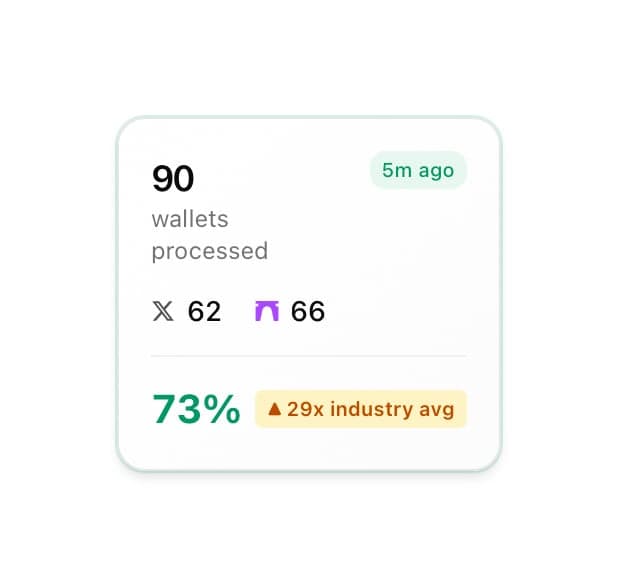Select the "90" wallets count

point(173,179)
